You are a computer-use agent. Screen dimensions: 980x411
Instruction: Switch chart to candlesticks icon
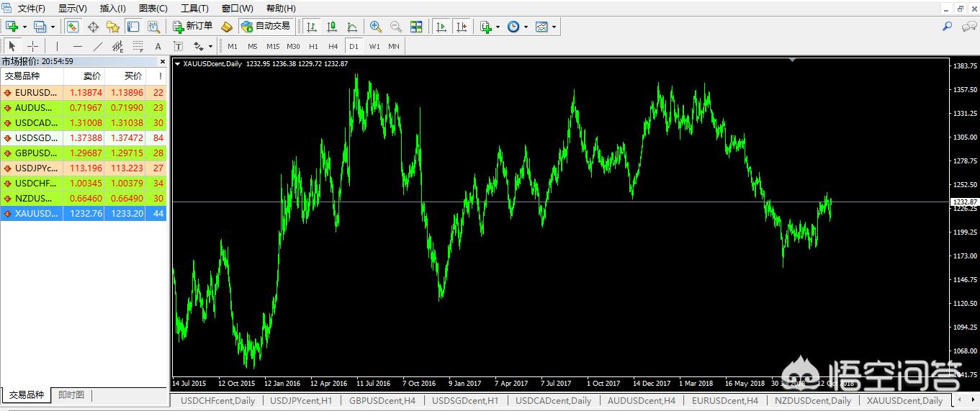click(x=332, y=27)
